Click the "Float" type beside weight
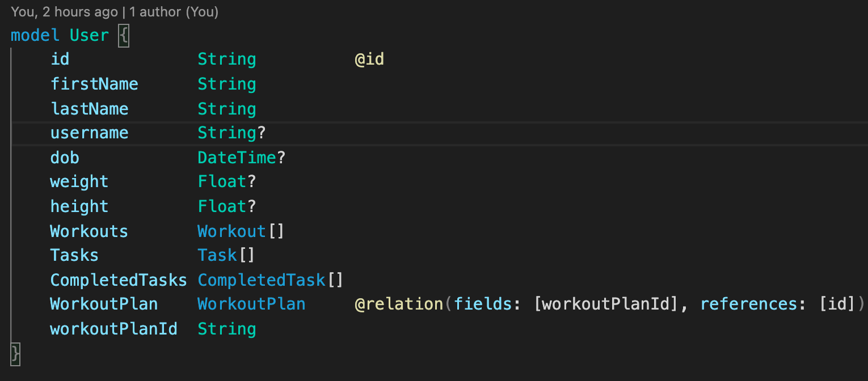 (x=222, y=182)
